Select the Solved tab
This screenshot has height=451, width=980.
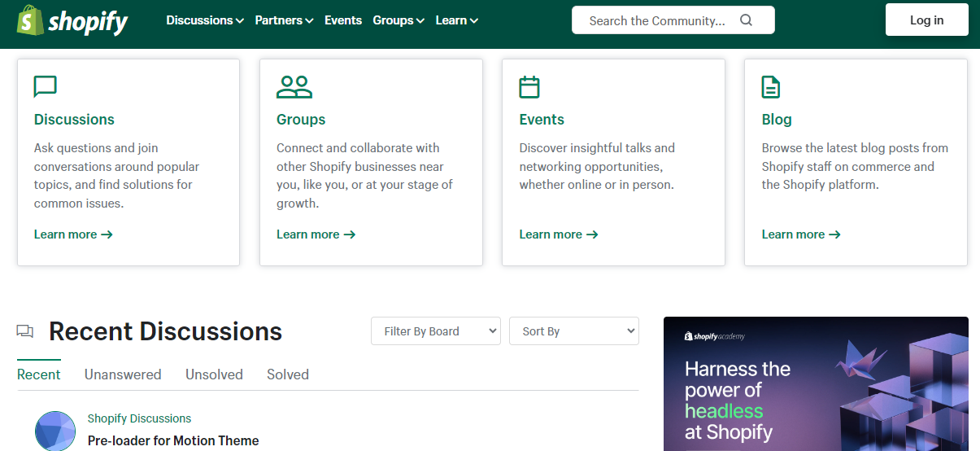coord(288,374)
